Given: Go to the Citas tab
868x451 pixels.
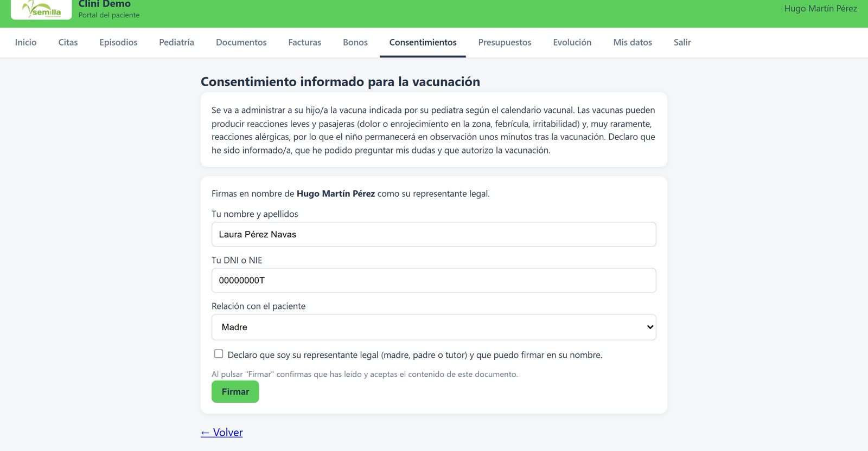Looking at the screenshot, I should point(68,42).
